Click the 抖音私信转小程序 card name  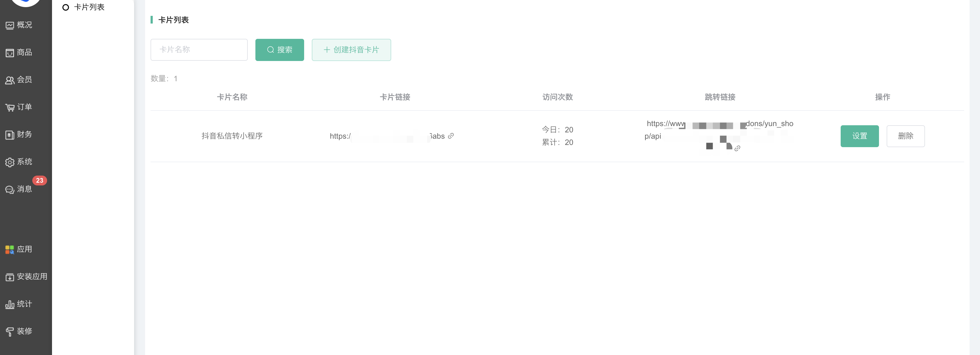(x=232, y=136)
